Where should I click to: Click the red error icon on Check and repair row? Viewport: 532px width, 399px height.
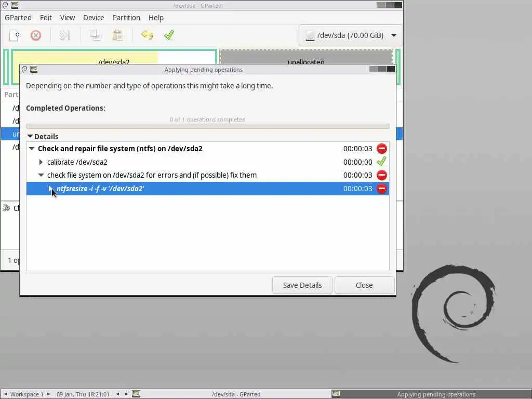382,149
